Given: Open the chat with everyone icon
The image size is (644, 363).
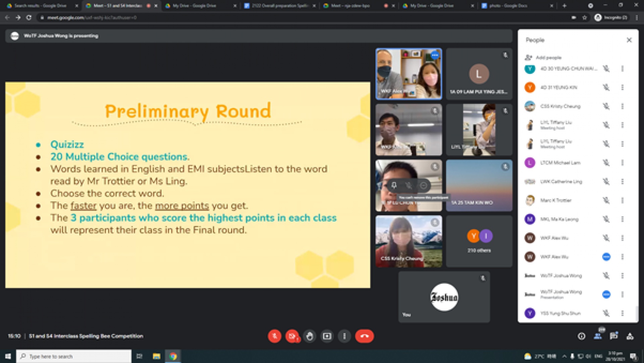Looking at the screenshot, I should pyautogui.click(x=614, y=336).
